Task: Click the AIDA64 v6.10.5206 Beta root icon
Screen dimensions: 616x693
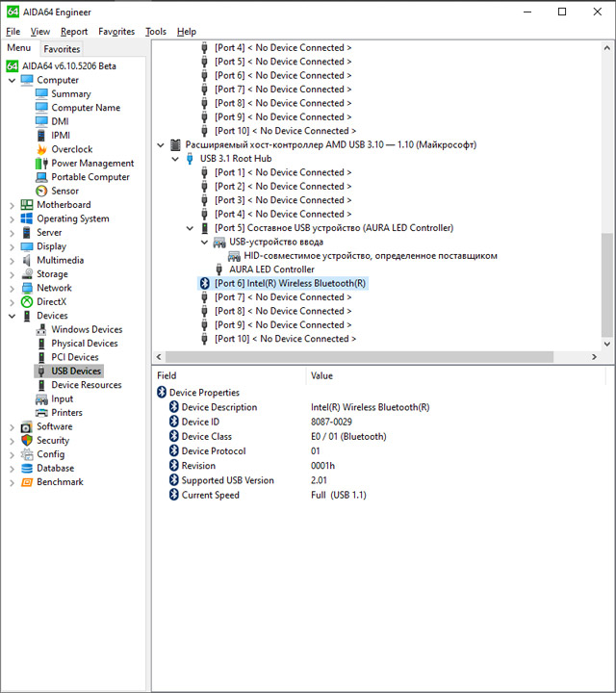Action: tap(13, 66)
